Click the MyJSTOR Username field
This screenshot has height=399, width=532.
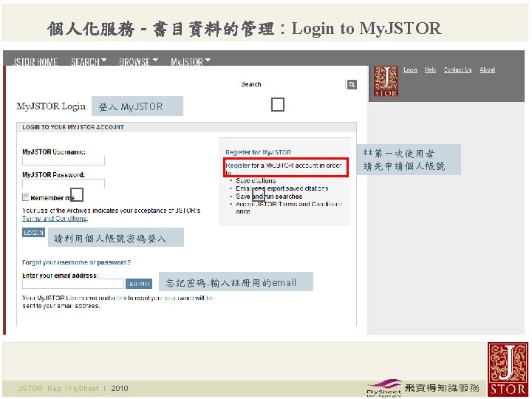tap(64, 160)
